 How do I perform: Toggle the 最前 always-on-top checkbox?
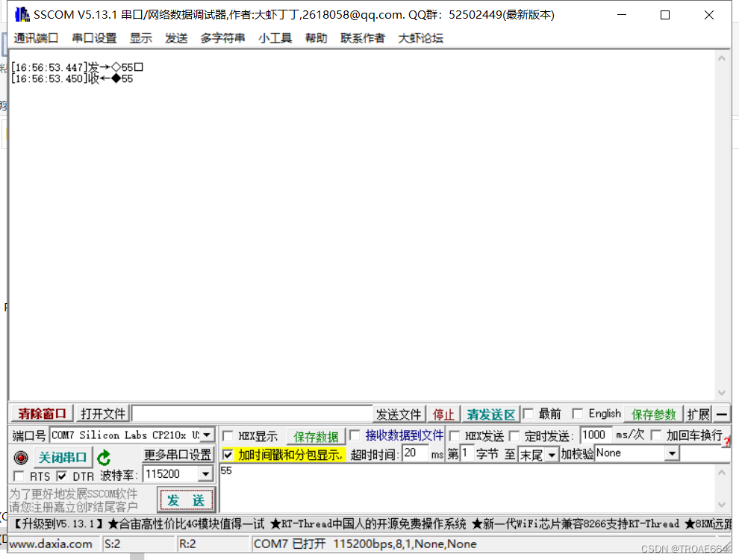[528, 414]
